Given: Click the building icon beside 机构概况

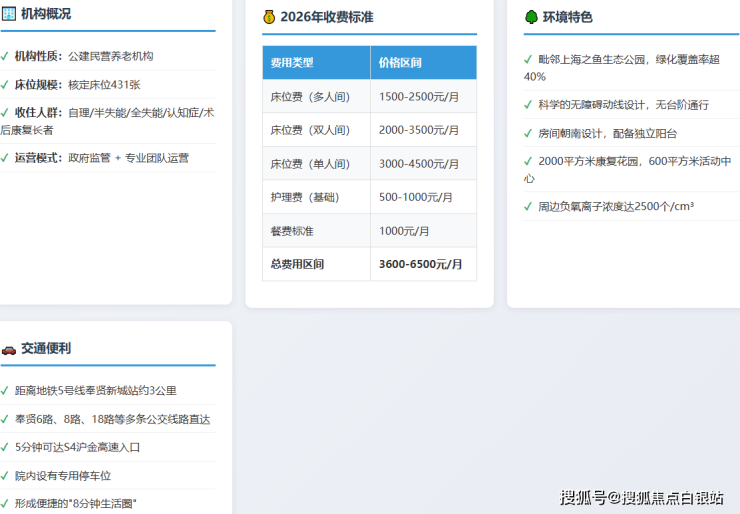Looking at the screenshot, I should (x=8, y=14).
